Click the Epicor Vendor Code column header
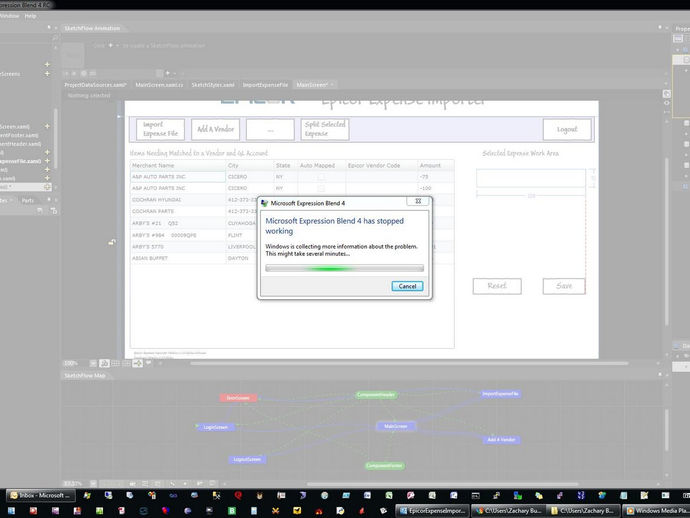This screenshot has height=518, width=690. click(381, 165)
